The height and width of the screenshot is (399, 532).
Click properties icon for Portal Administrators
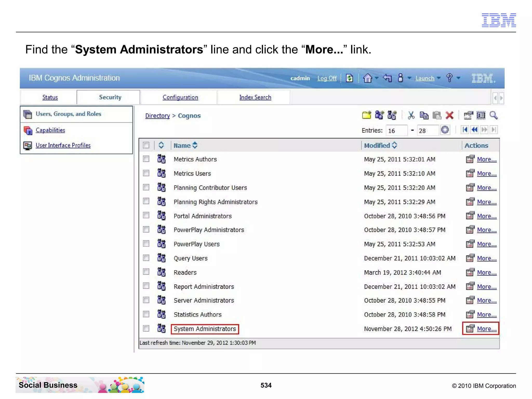tap(470, 216)
